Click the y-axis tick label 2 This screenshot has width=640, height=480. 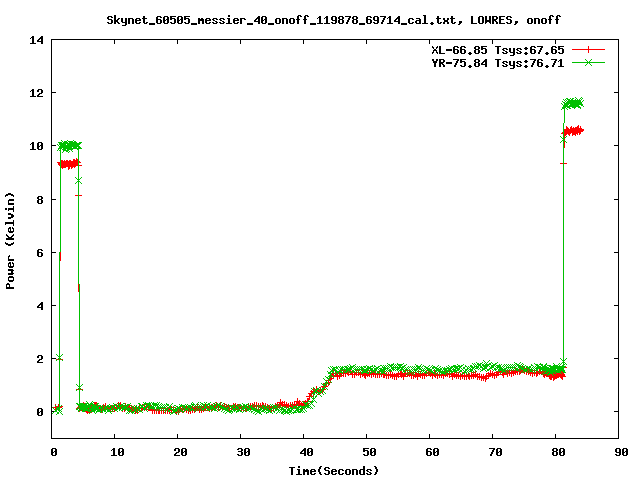tap(40, 359)
